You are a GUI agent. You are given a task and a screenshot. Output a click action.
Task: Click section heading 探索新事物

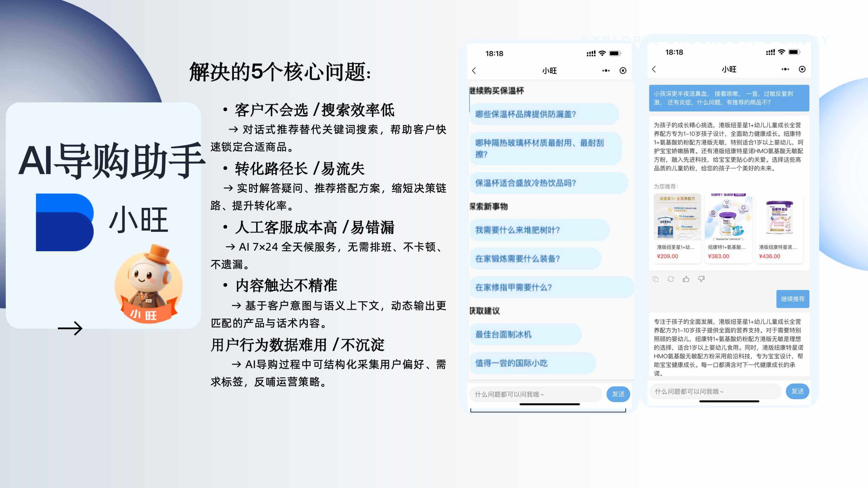click(489, 206)
